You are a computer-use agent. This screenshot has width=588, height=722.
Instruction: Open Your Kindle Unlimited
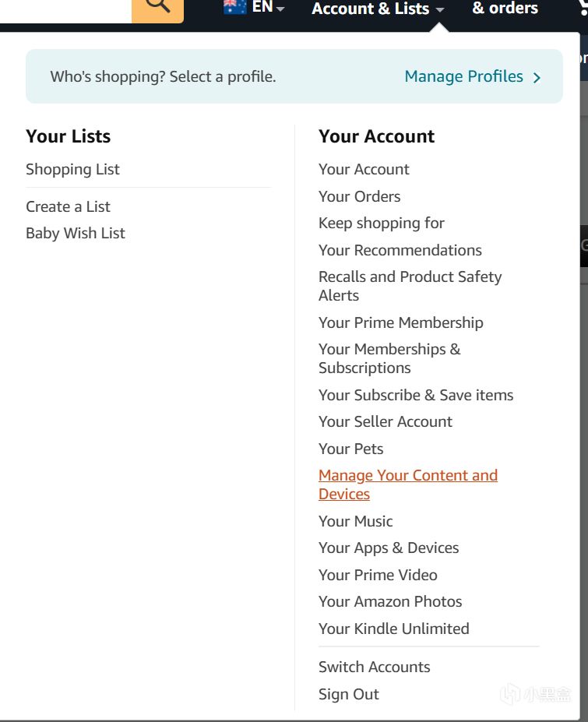point(393,629)
